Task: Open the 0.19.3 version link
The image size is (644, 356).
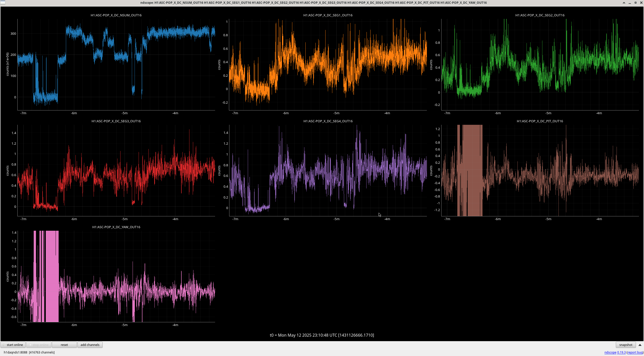Action: 621,352
